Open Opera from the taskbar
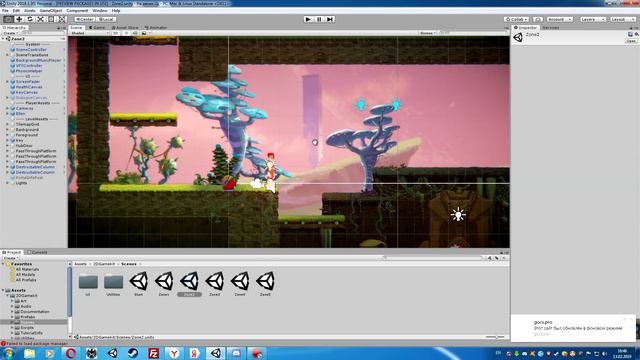This screenshot has height=360, width=640. pos(71,353)
